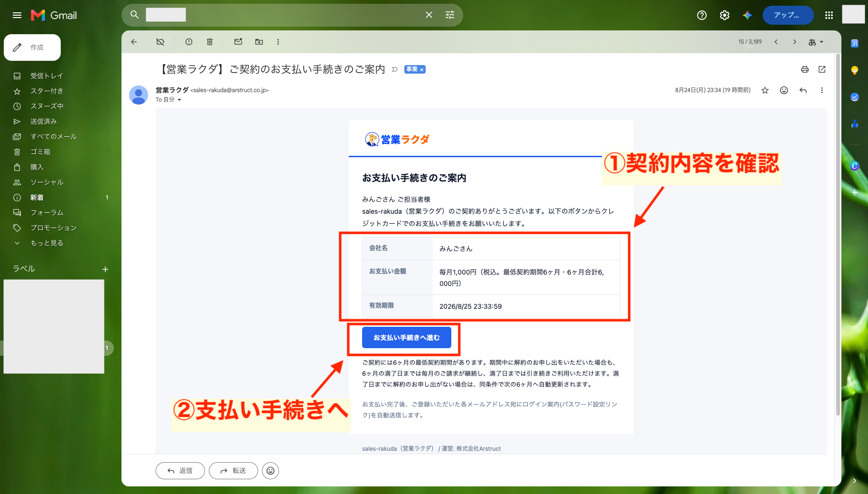Open search filter options icon

point(450,15)
